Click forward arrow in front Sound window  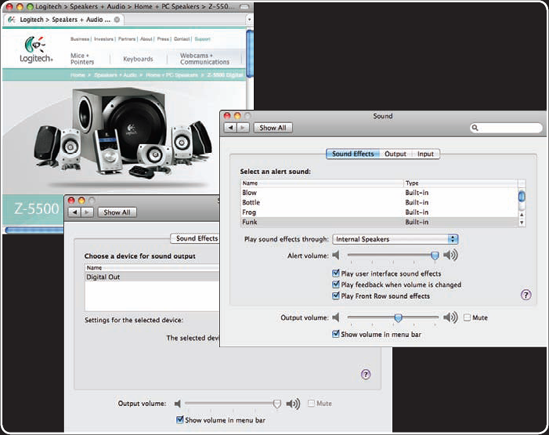point(243,128)
